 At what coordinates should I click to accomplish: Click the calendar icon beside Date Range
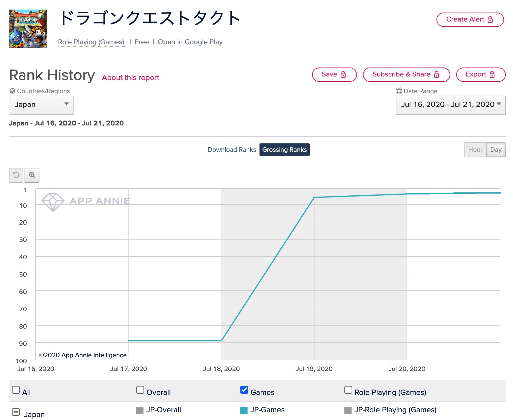pos(399,91)
